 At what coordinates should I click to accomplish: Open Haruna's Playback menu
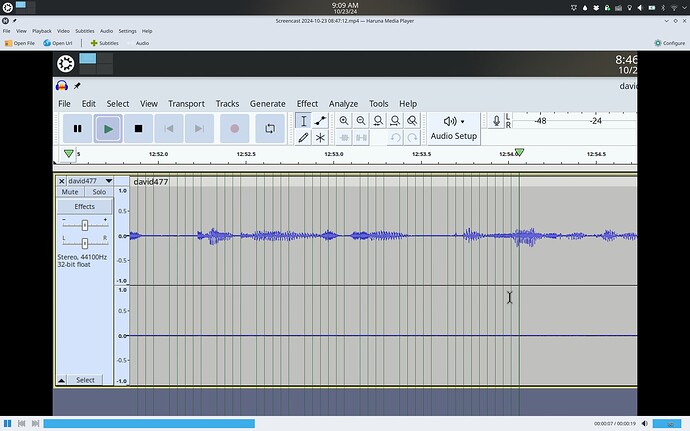pos(42,31)
